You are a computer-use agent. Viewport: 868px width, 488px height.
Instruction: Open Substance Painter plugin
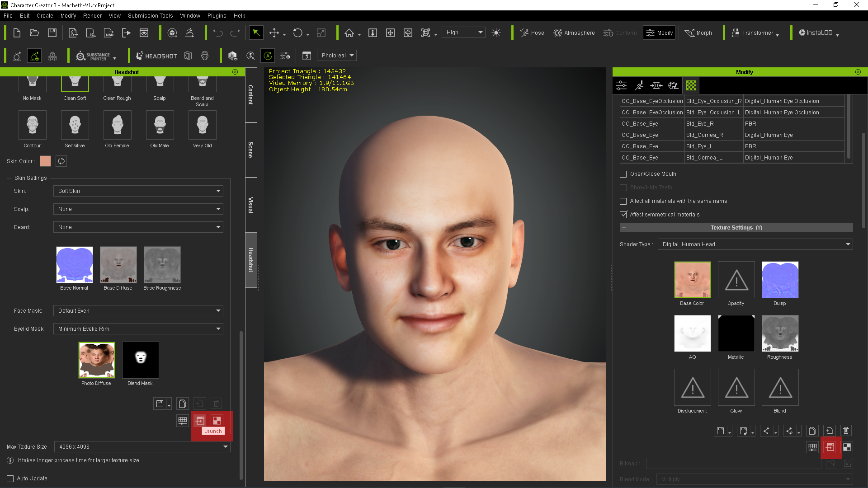pos(96,56)
